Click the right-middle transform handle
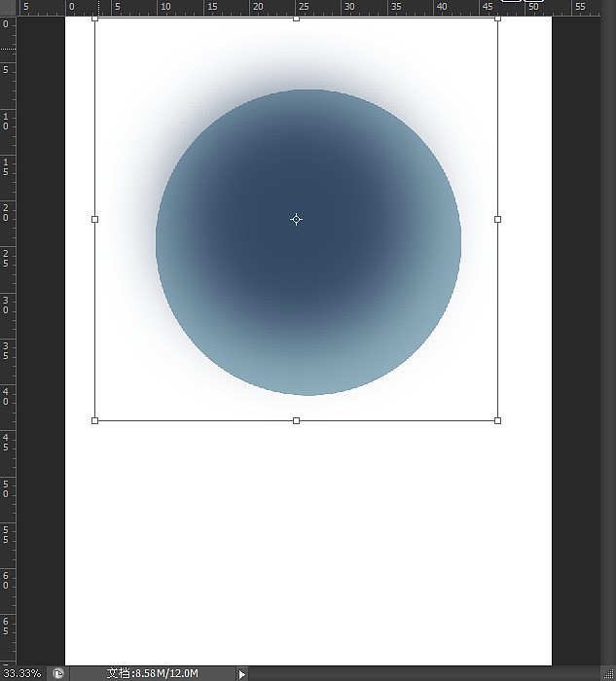616x681 pixels. tap(498, 219)
